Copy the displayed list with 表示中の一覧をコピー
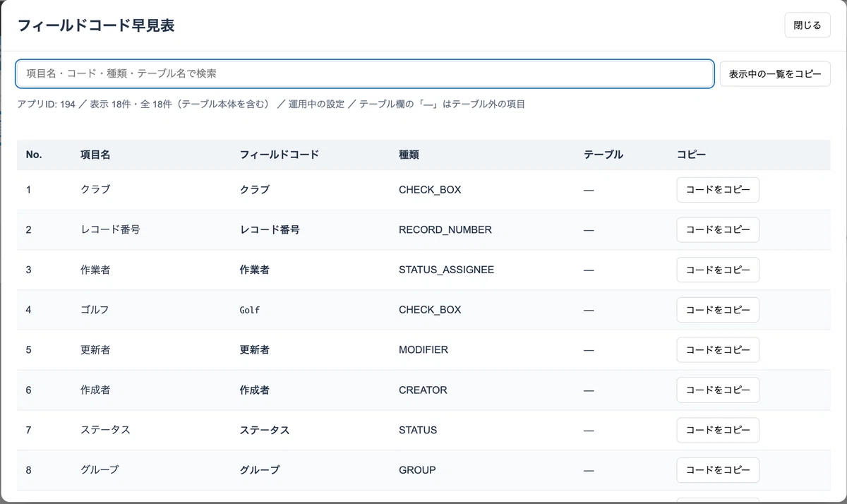 [x=775, y=73]
